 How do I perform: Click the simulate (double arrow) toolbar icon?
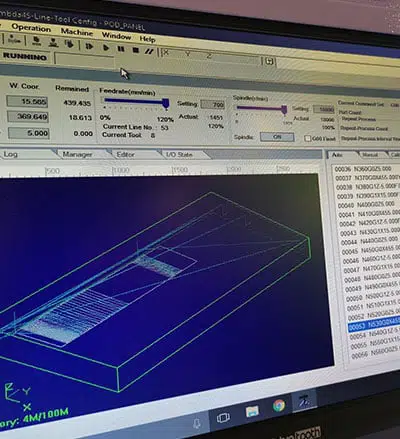[x=89, y=46]
